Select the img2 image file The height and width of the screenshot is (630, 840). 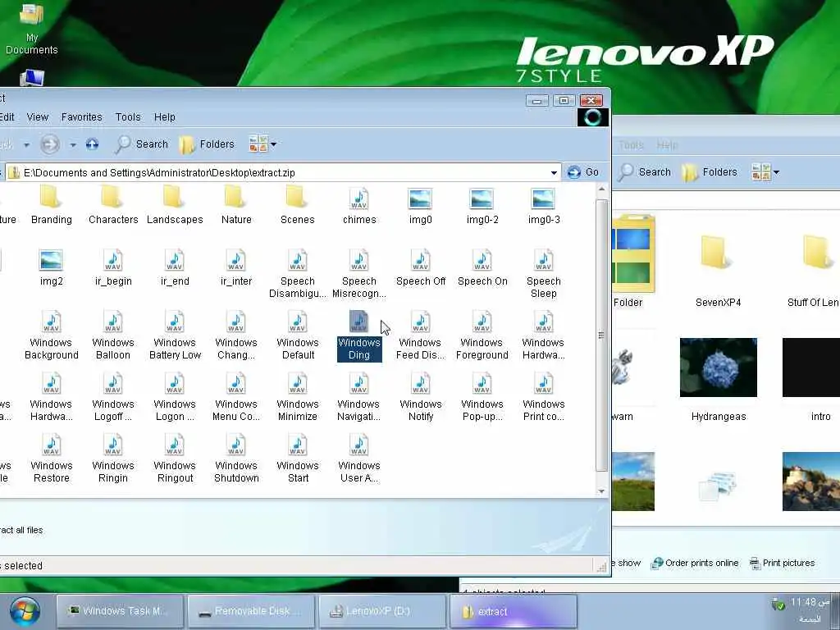[x=51, y=266]
